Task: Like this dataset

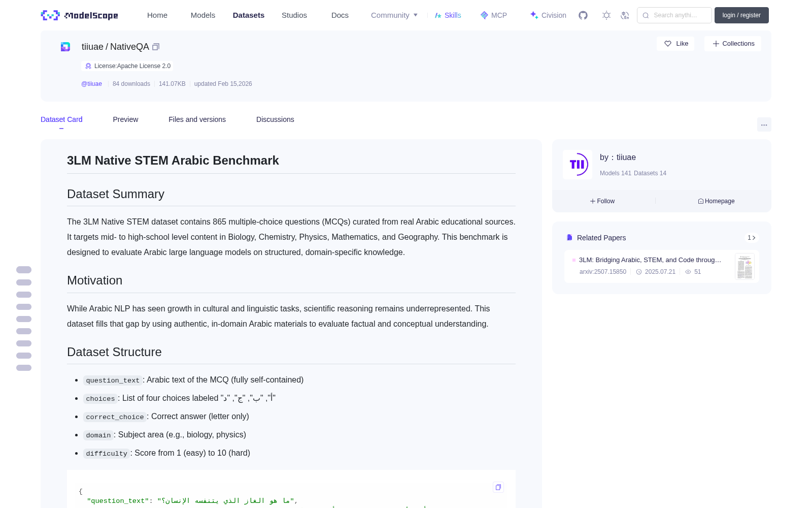Action: click(x=675, y=44)
